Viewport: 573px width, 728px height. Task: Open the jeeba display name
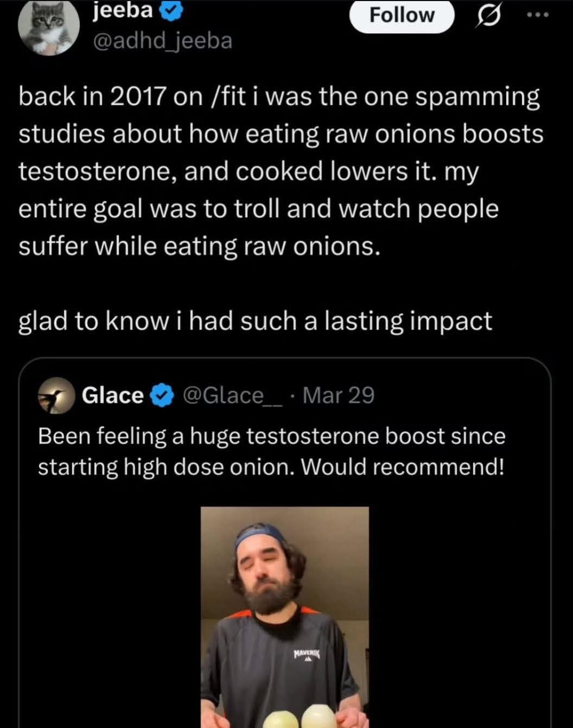[x=123, y=11]
